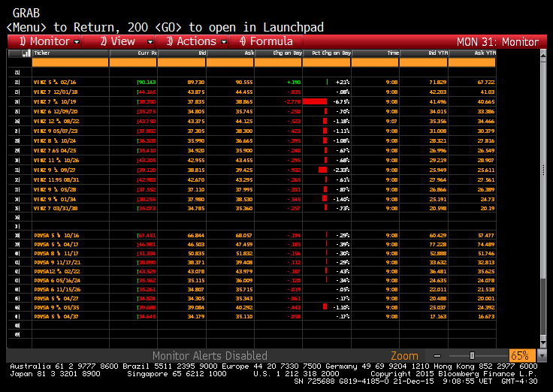Expand the 3) Actions dropdown menu
The image size is (553, 392).
pyautogui.click(x=192, y=41)
